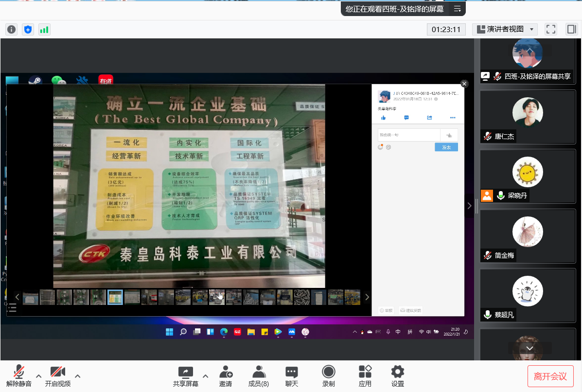This screenshot has height=392, width=582.
Task: Like the photo with thumbs-up icon
Action: click(384, 118)
